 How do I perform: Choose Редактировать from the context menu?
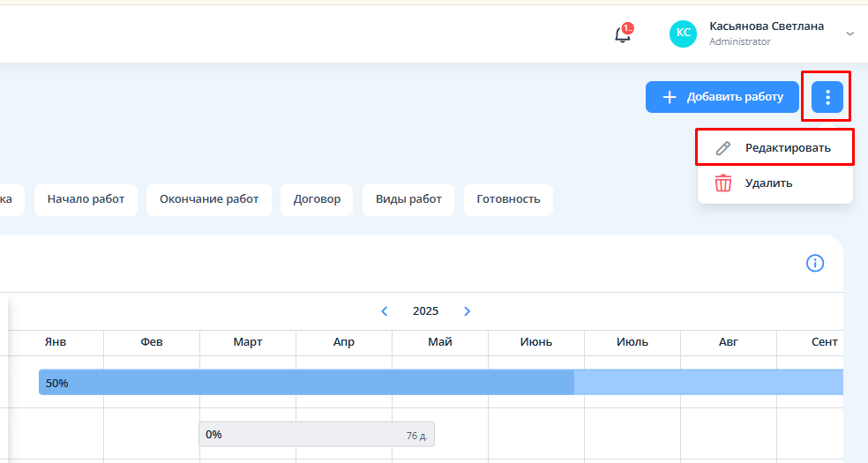(787, 148)
